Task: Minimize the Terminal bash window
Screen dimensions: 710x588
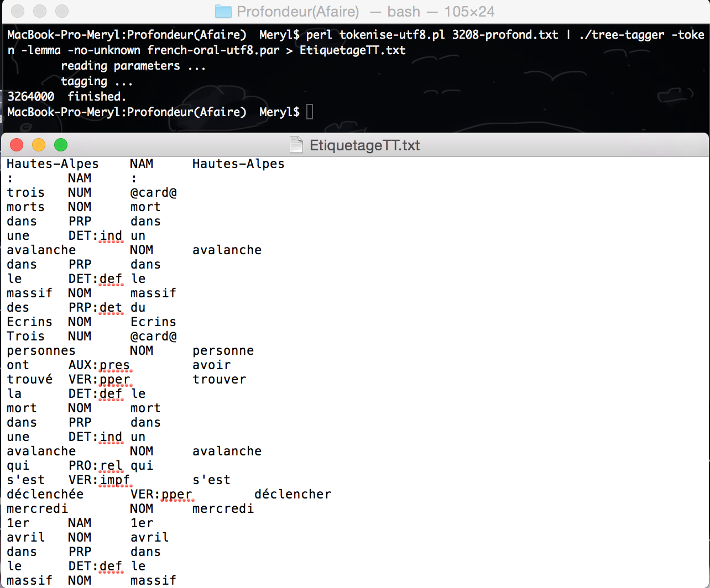Action: (x=40, y=11)
